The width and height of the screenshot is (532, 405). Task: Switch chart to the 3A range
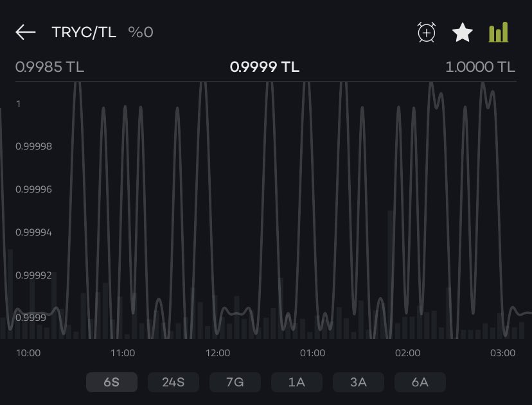(x=359, y=382)
